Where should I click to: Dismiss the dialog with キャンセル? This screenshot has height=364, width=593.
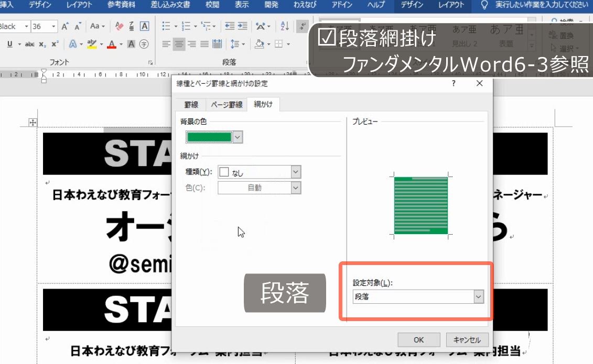tap(467, 339)
